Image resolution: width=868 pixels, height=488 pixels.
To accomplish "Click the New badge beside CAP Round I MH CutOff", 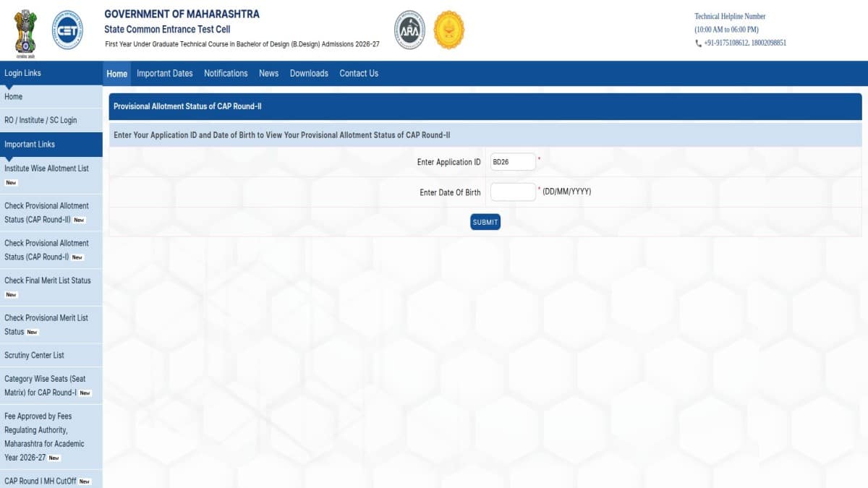I will coord(85,481).
